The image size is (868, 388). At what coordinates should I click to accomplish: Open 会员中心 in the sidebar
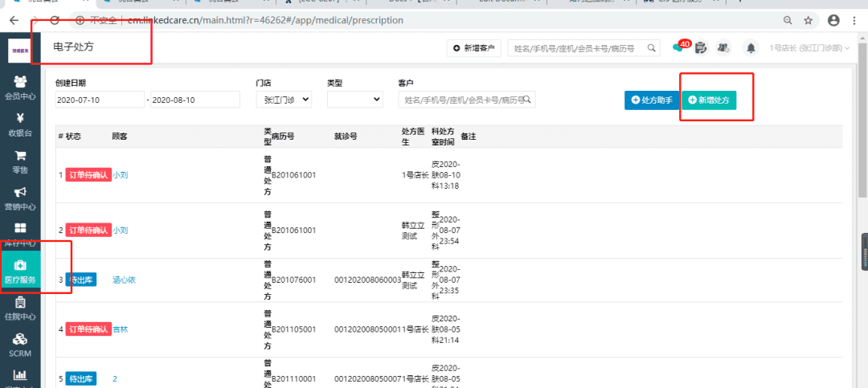(x=20, y=87)
